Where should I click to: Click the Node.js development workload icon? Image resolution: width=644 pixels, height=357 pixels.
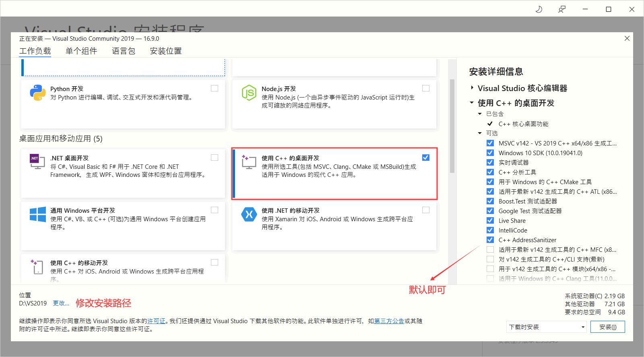249,93
